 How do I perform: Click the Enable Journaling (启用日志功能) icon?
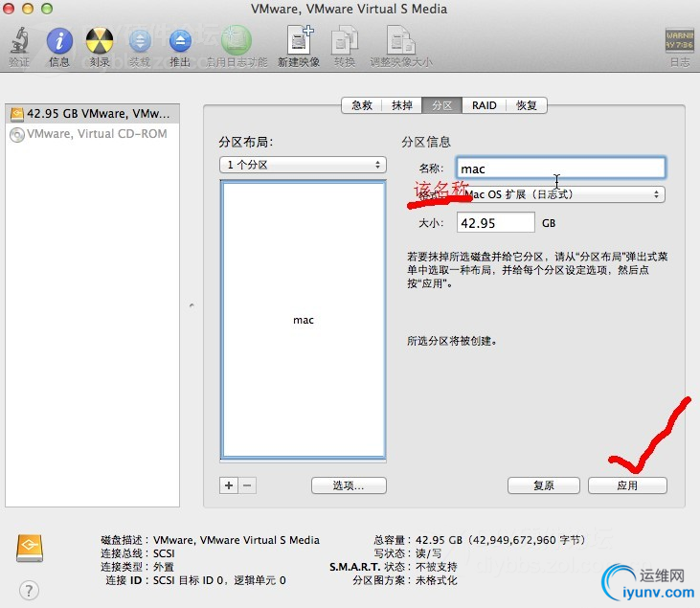(237, 41)
